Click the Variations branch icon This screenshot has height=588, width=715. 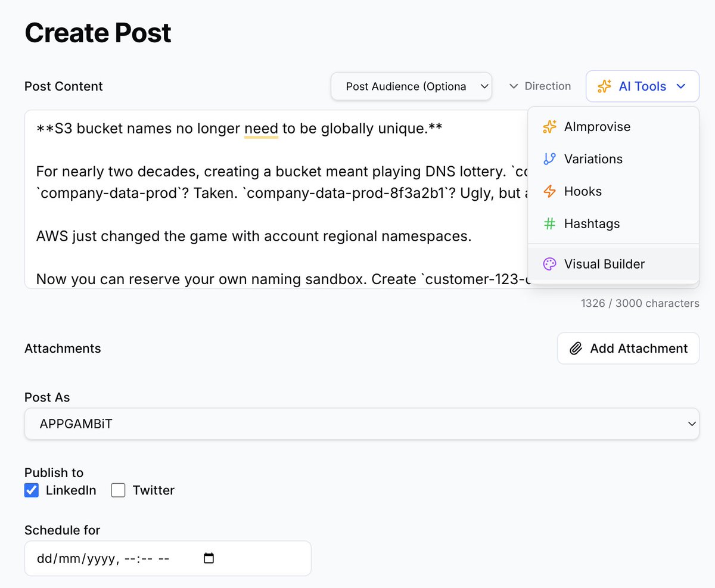549,159
